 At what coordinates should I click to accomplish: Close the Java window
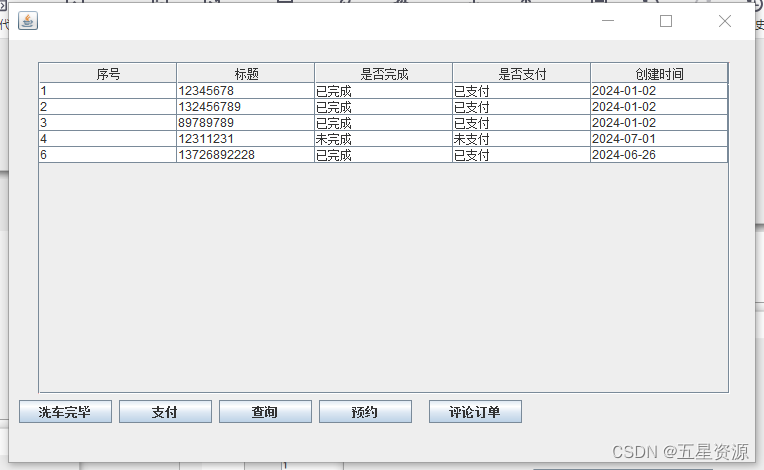[x=725, y=21]
